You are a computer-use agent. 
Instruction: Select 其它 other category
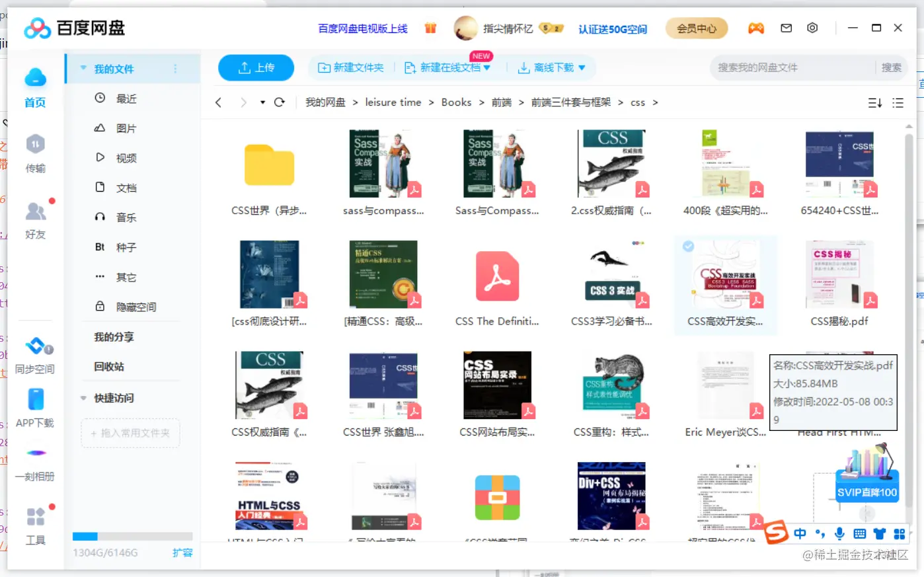[126, 277]
